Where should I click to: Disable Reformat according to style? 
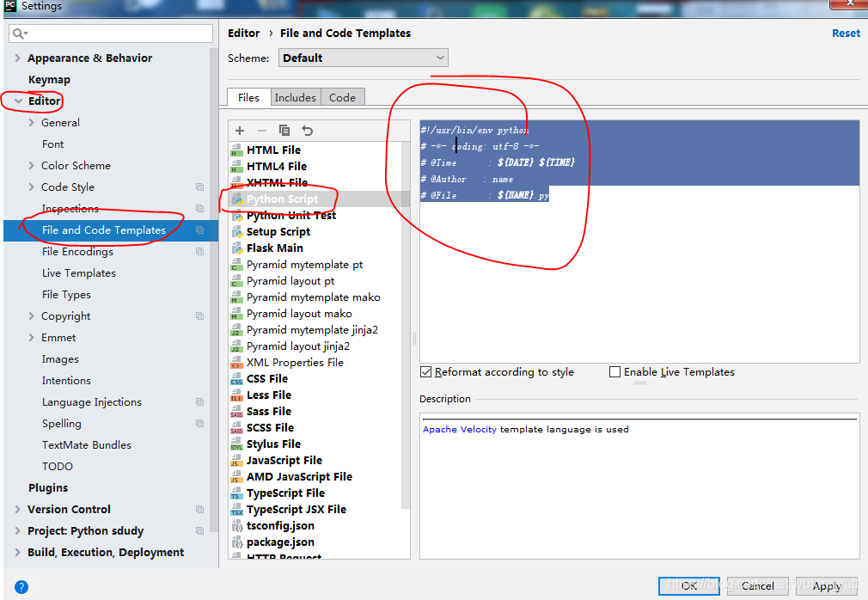[x=426, y=372]
